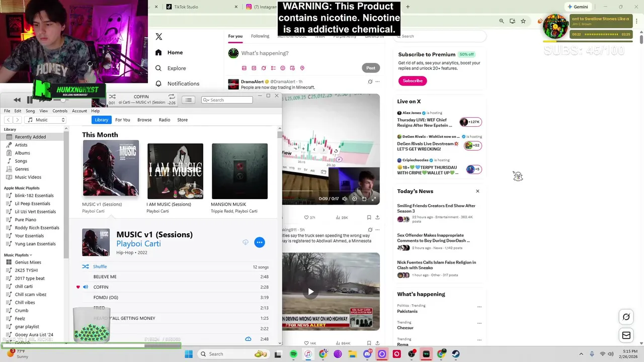The height and width of the screenshot is (362, 644).
Task: Open the iTunes search options dropdown
Action: (x=206, y=100)
